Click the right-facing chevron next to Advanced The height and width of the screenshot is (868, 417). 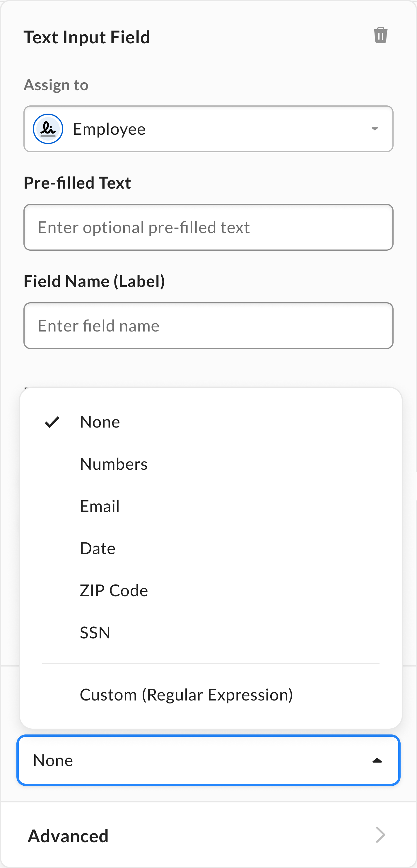[380, 835]
